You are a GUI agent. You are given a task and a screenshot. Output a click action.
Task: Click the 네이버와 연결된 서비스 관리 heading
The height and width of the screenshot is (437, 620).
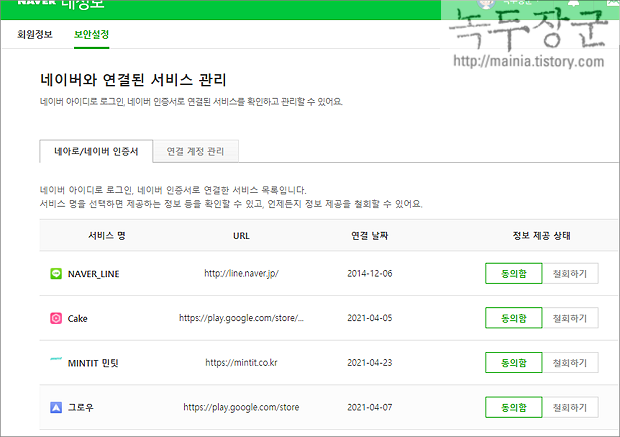(133, 80)
